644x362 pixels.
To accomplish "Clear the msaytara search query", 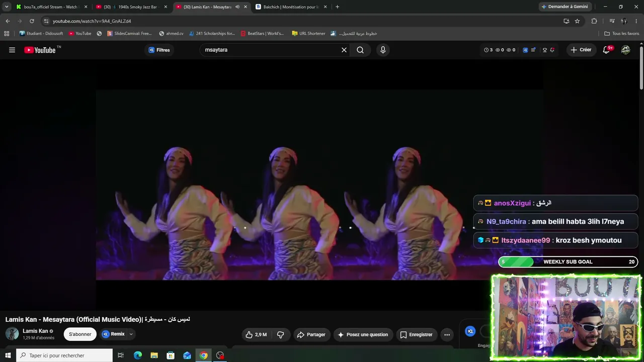I will point(344,50).
